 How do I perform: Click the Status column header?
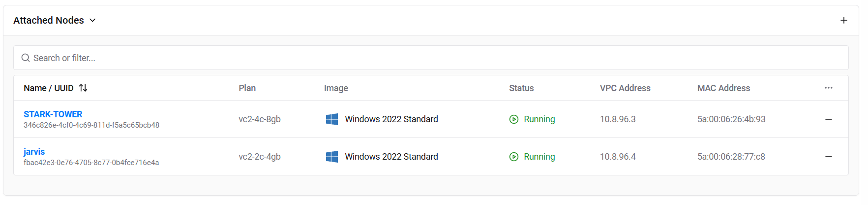pyautogui.click(x=521, y=88)
